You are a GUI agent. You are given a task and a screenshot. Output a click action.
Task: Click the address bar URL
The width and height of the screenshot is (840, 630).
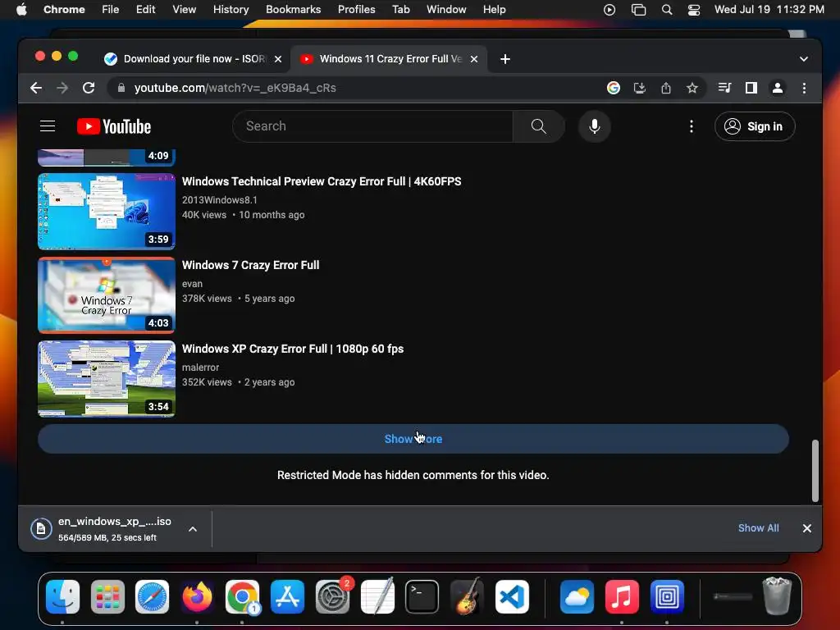[235, 88]
